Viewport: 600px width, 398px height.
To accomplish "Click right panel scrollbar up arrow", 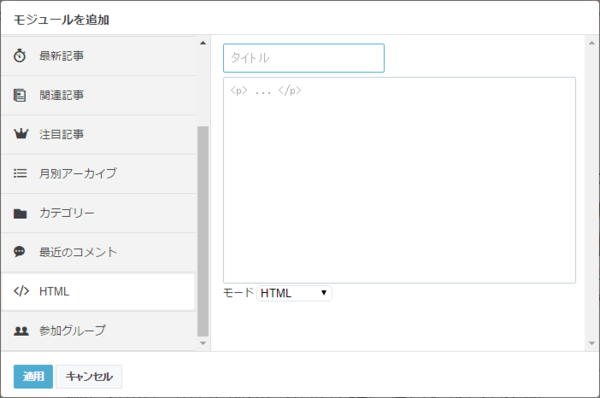I will [x=592, y=43].
